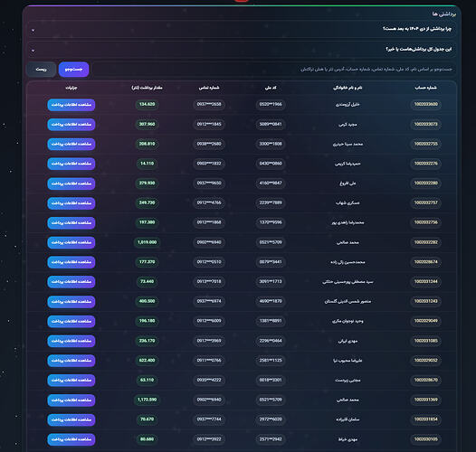Select the name مهدی ایرانی
The image size is (476, 452).
point(347,341)
